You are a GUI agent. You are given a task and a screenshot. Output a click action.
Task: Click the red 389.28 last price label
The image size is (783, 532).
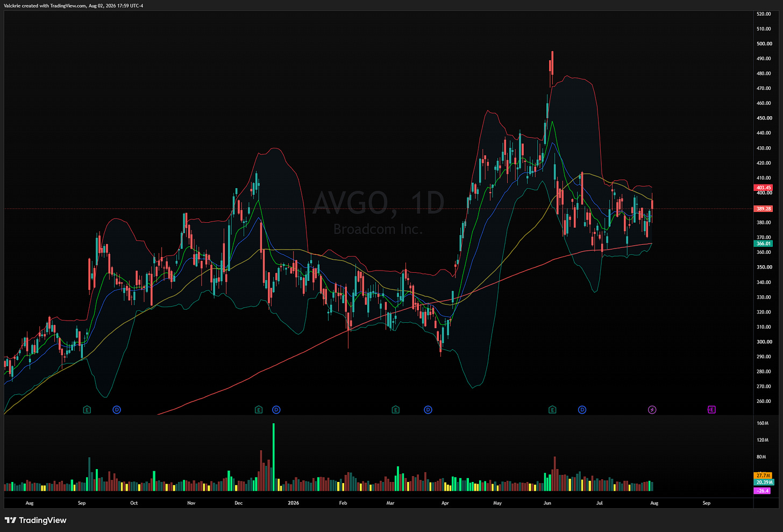click(763, 209)
